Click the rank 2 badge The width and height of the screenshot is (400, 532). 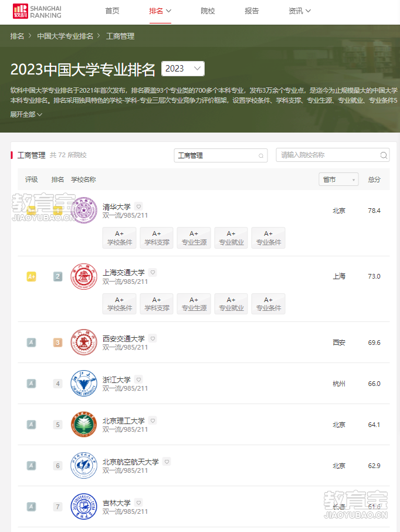pyautogui.click(x=57, y=276)
